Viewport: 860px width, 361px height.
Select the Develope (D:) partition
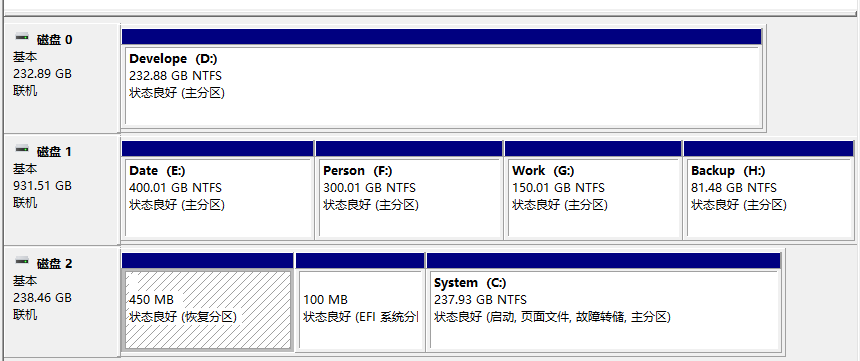click(442, 79)
